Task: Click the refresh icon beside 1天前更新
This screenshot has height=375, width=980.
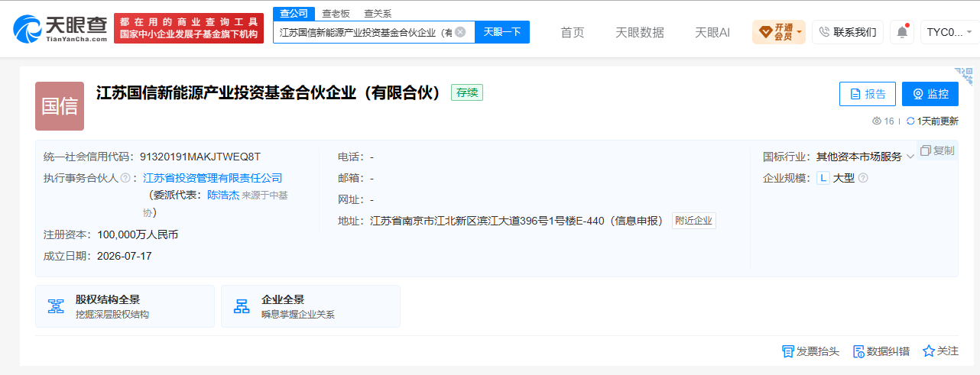Action: tap(910, 121)
